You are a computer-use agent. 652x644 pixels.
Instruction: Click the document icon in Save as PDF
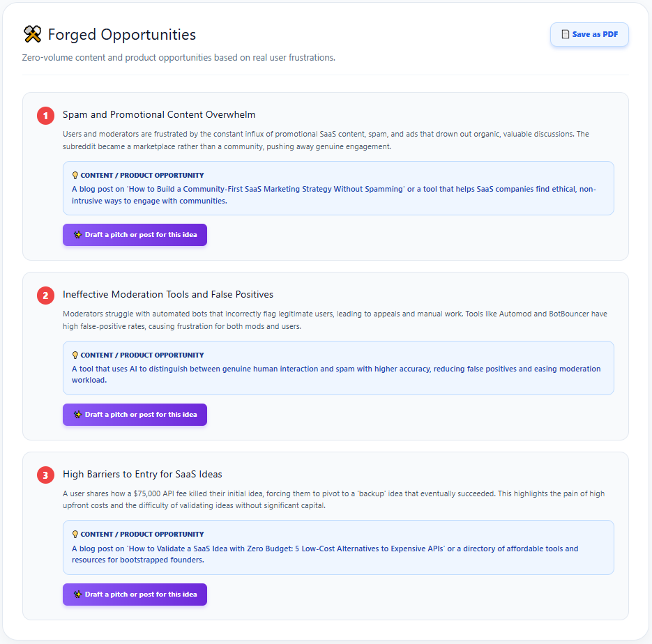pyautogui.click(x=565, y=34)
